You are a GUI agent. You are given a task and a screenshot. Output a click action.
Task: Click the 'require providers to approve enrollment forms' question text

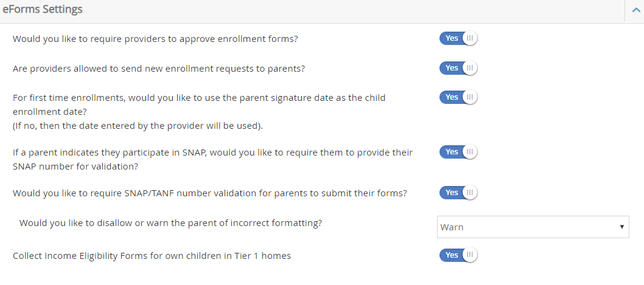coord(155,39)
